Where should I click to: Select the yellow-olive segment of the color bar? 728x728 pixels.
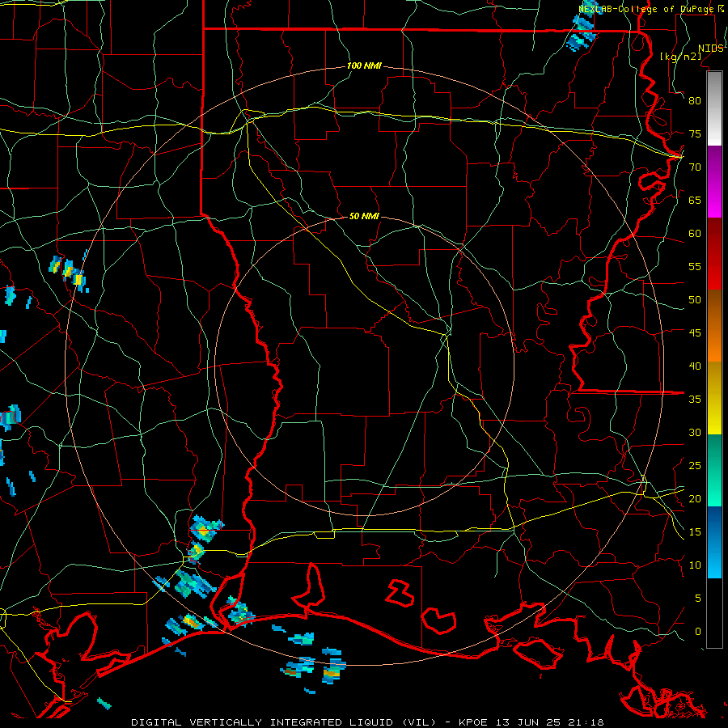pyautogui.click(x=714, y=398)
